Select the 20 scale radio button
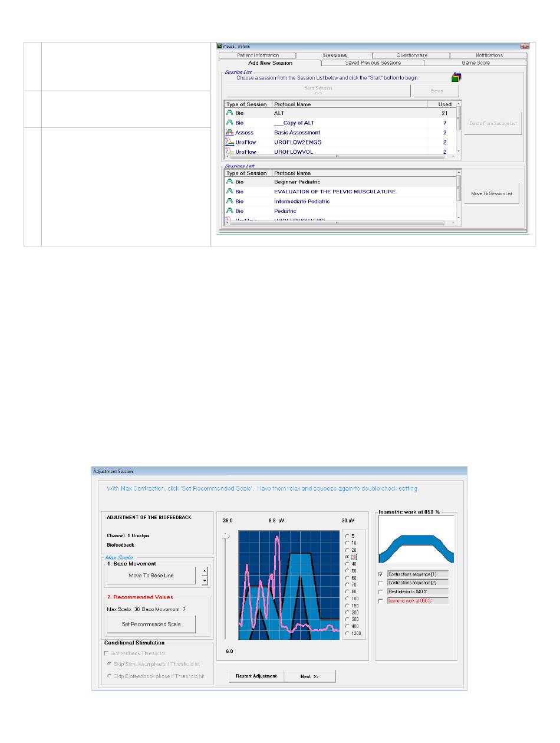This screenshot has height=743, width=560. coord(347,550)
